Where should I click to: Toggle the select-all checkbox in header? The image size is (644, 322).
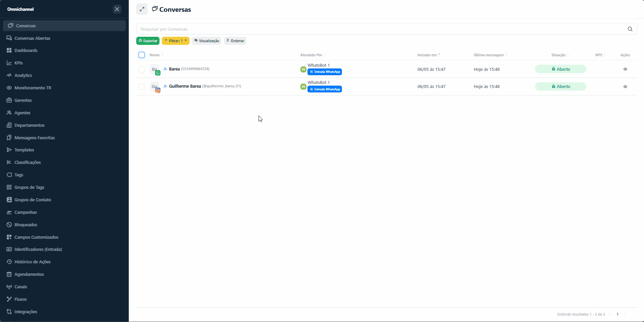tap(142, 55)
